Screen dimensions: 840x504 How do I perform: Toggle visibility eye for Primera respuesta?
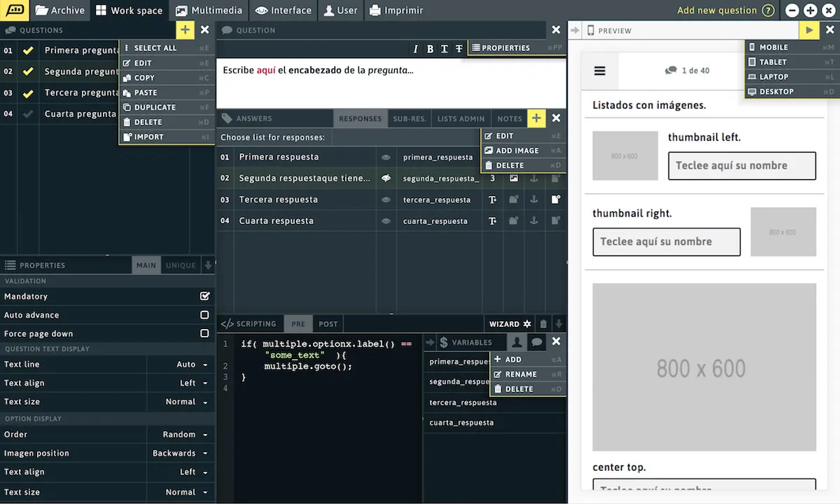click(386, 157)
